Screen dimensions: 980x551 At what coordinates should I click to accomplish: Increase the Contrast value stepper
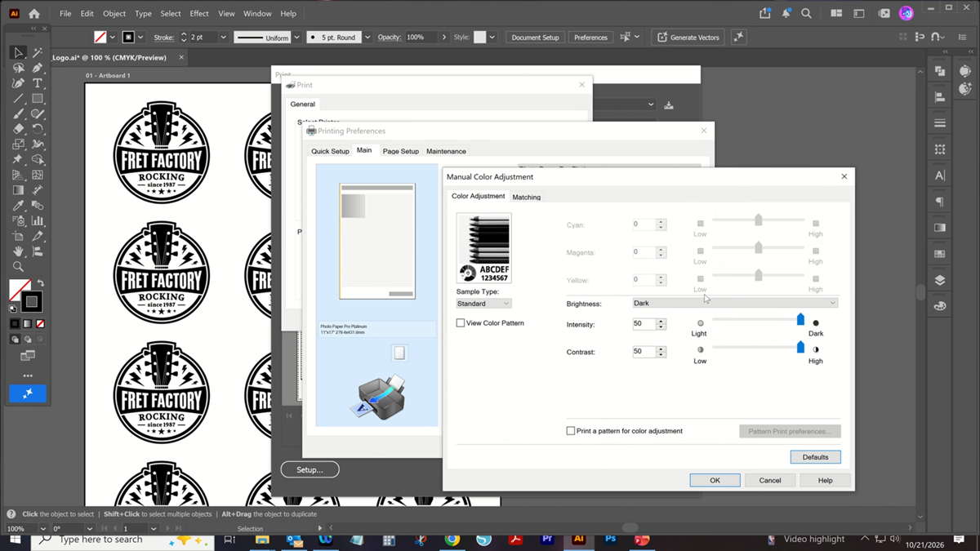pos(661,349)
